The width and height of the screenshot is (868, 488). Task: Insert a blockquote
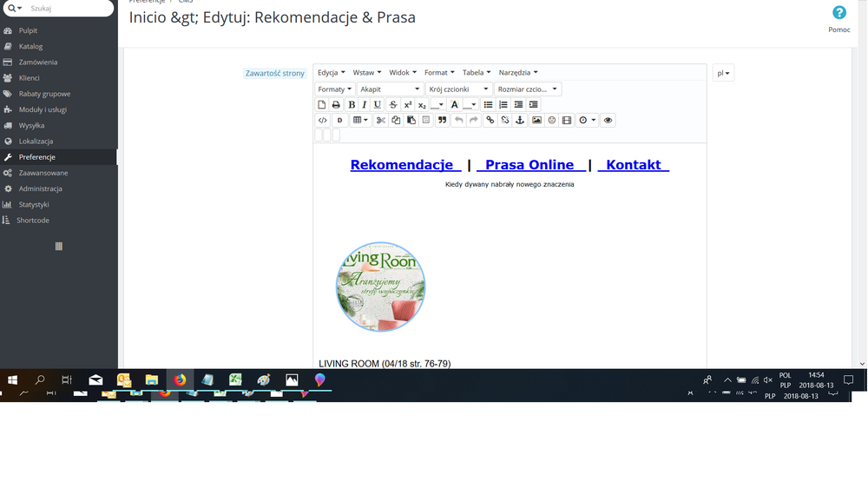tap(442, 120)
